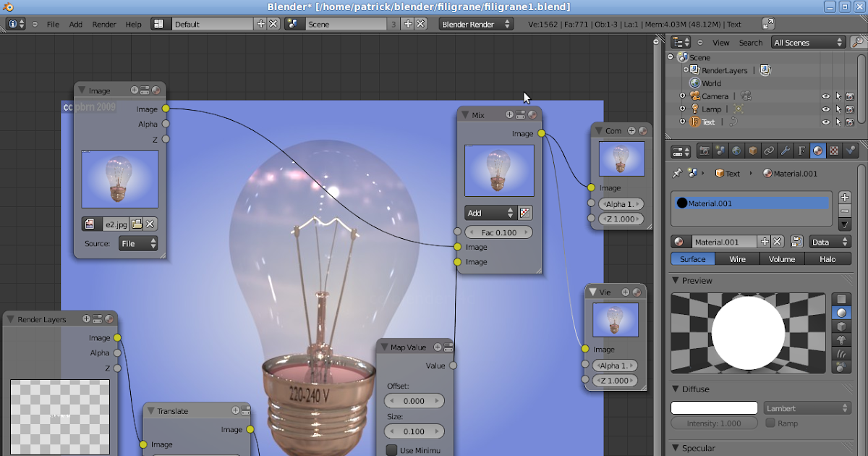Open the File menu
The image size is (868, 456).
click(53, 24)
